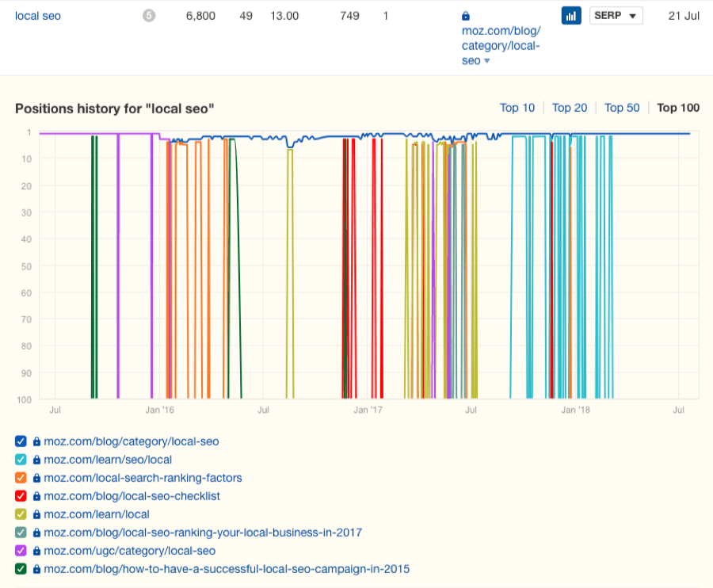Open legend link how-to-have-a-successful-local-seo-campaign-in-2015

pos(227,568)
